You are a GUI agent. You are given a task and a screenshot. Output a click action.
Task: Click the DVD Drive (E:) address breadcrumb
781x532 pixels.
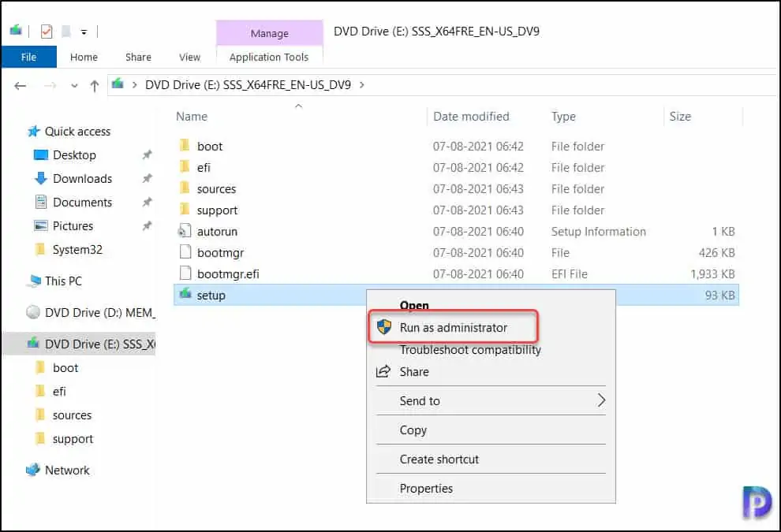[x=248, y=85]
